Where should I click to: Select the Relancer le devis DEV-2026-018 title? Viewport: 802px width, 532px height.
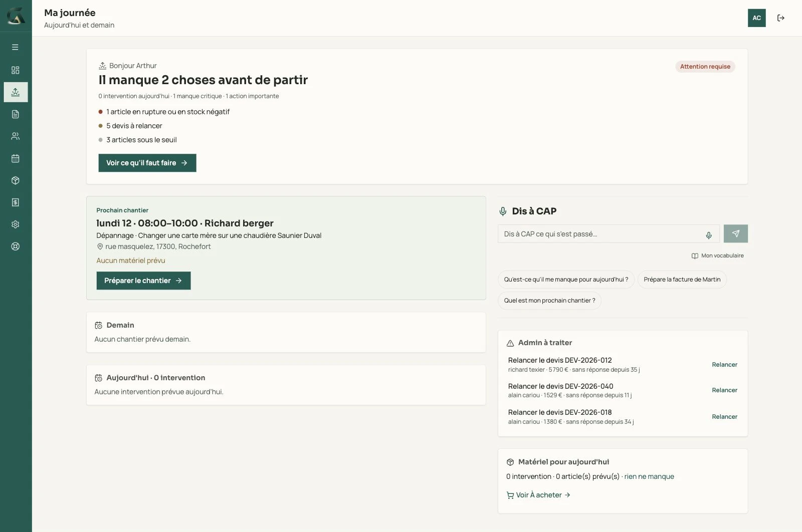tap(560, 412)
